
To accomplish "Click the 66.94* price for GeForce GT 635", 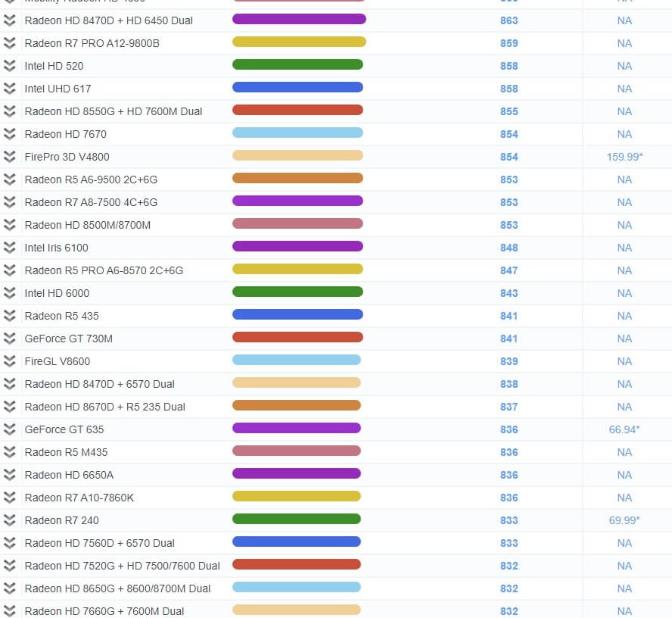I will [624, 429].
